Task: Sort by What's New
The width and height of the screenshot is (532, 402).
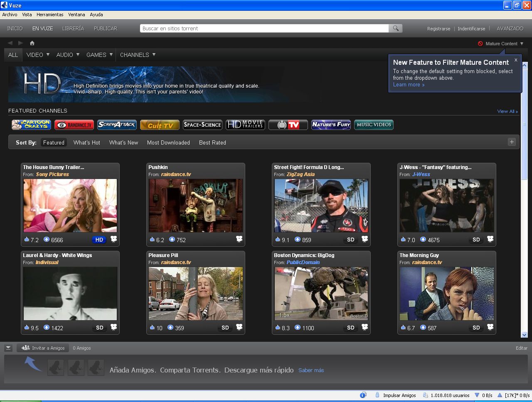Action: (x=123, y=142)
